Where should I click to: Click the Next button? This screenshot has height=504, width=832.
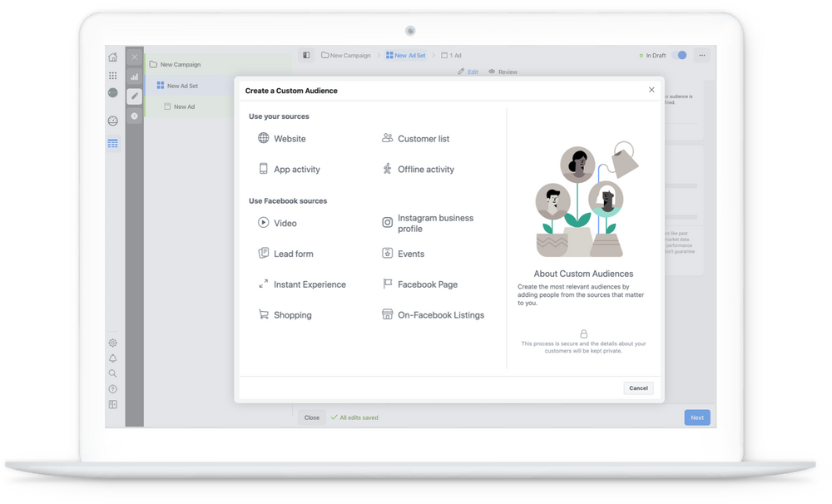697,418
